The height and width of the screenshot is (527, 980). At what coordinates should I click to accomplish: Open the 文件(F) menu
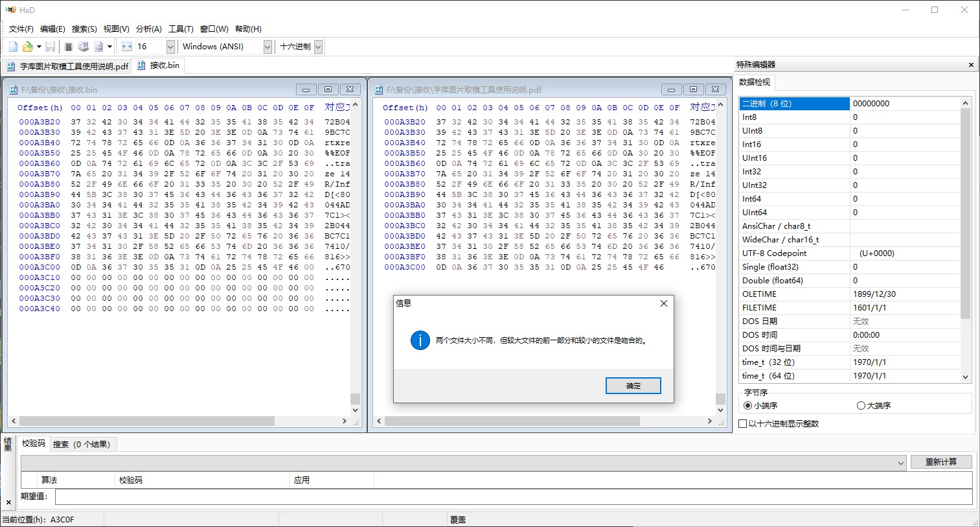pyautogui.click(x=21, y=29)
